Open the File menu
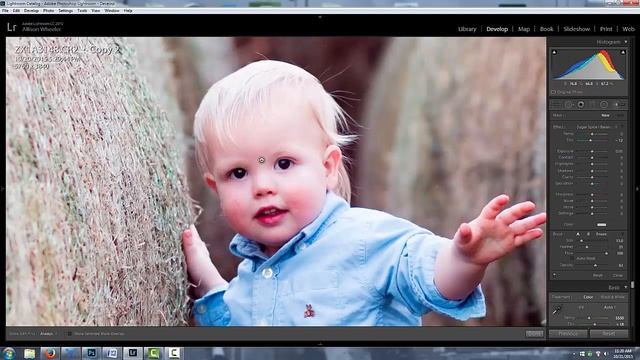640x360 pixels. [x=5, y=11]
